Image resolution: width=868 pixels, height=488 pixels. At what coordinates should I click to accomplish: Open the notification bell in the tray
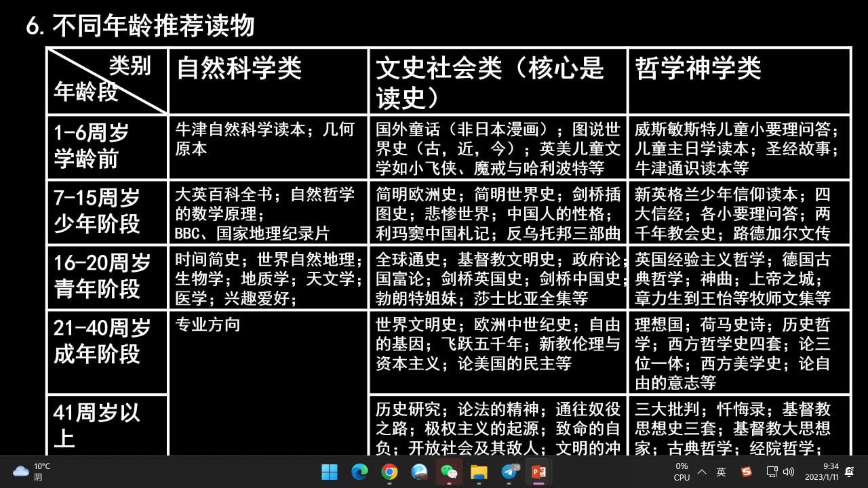tap(850, 472)
